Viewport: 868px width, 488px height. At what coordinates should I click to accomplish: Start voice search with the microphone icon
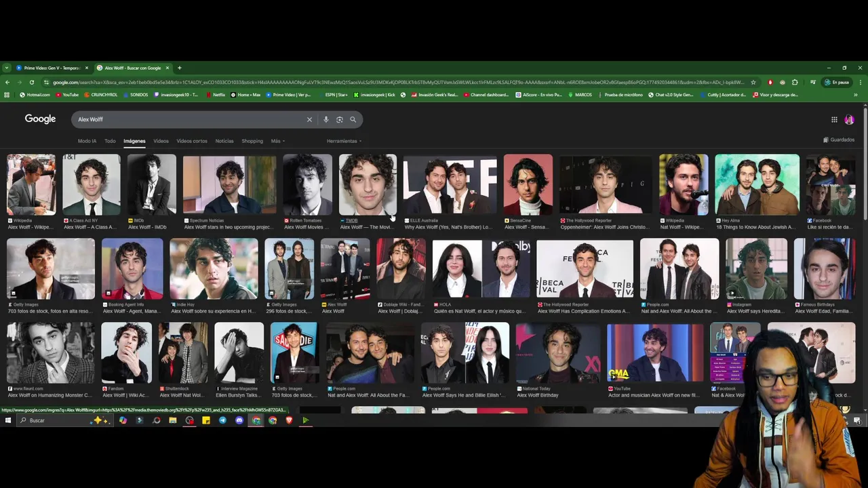pos(325,119)
